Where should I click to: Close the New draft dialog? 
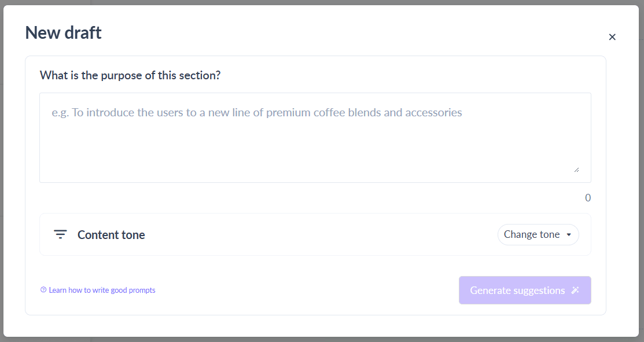click(x=612, y=37)
